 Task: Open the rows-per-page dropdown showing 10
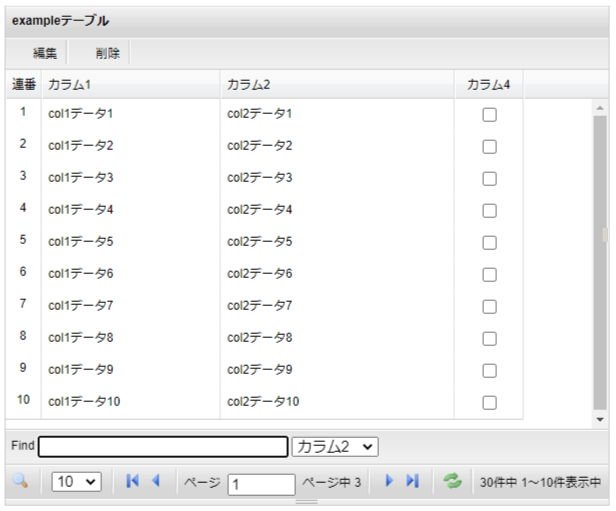coord(77,482)
